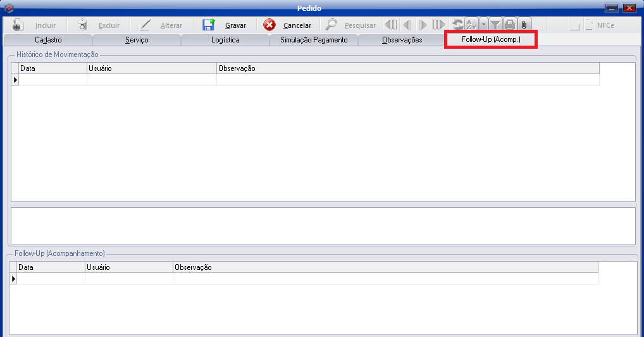Open the filter funnel tool

[495, 25]
